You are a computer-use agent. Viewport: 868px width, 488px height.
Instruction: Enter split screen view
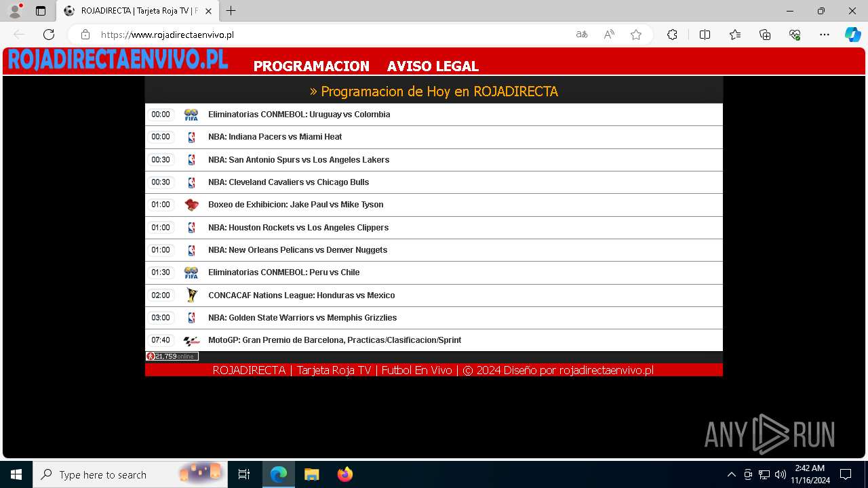point(705,35)
